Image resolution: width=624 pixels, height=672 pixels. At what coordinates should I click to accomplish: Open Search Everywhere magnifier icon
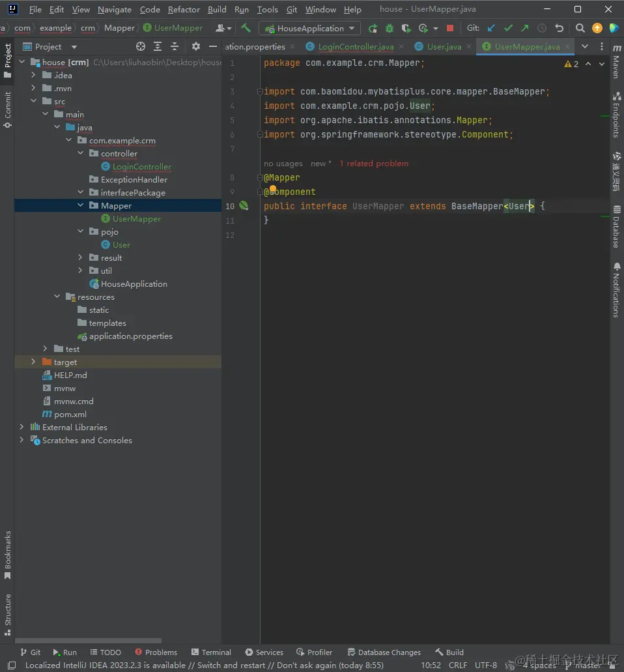coord(580,28)
